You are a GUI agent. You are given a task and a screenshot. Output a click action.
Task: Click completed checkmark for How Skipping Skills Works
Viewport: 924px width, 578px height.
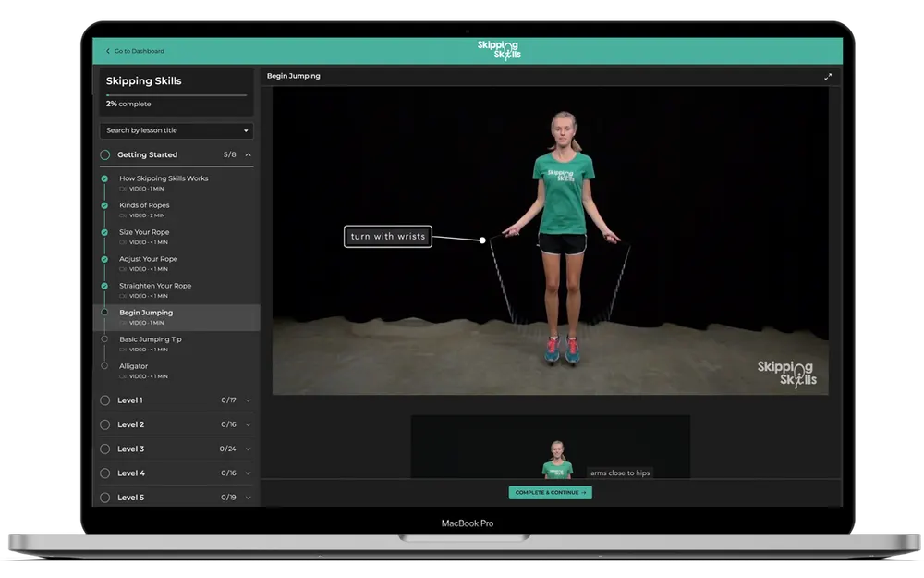[104, 178]
